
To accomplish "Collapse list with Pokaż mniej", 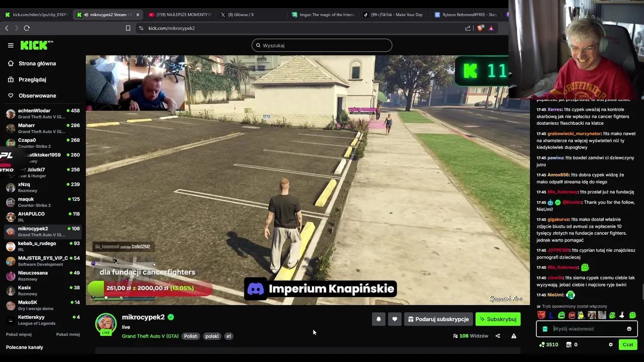I will pos(68,334).
